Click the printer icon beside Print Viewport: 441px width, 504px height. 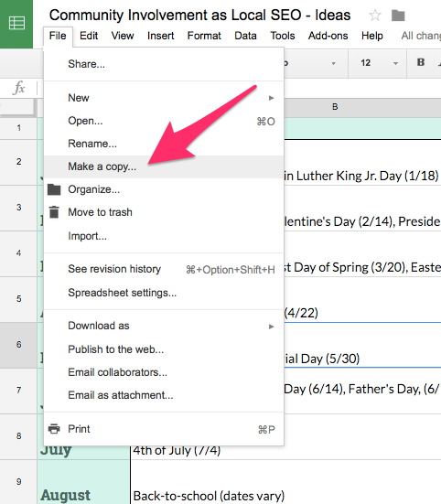coord(54,429)
